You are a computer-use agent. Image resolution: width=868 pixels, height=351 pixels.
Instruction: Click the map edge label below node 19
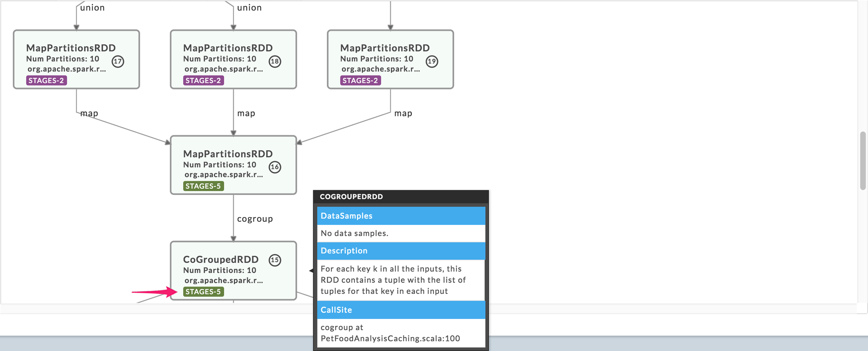pyautogui.click(x=403, y=113)
